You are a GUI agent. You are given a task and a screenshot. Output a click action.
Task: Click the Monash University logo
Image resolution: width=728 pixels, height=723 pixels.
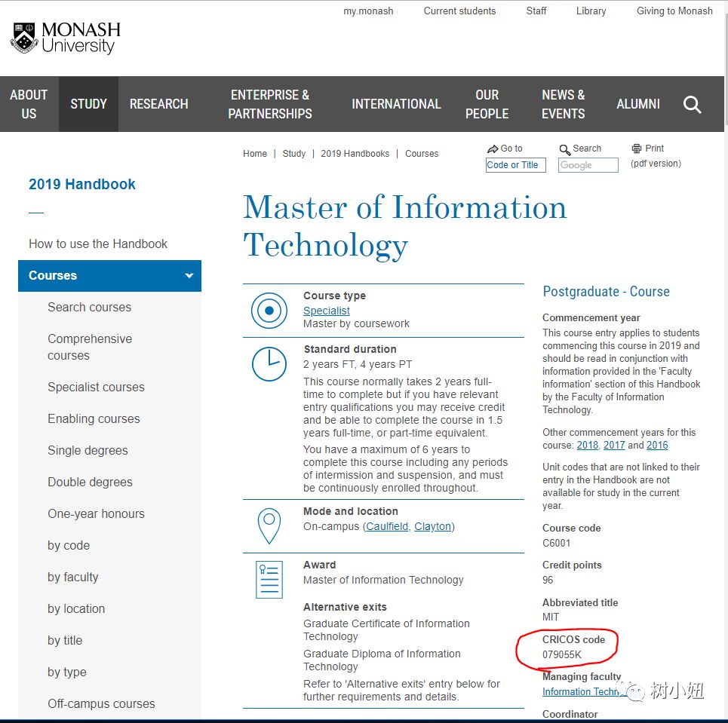[65, 38]
